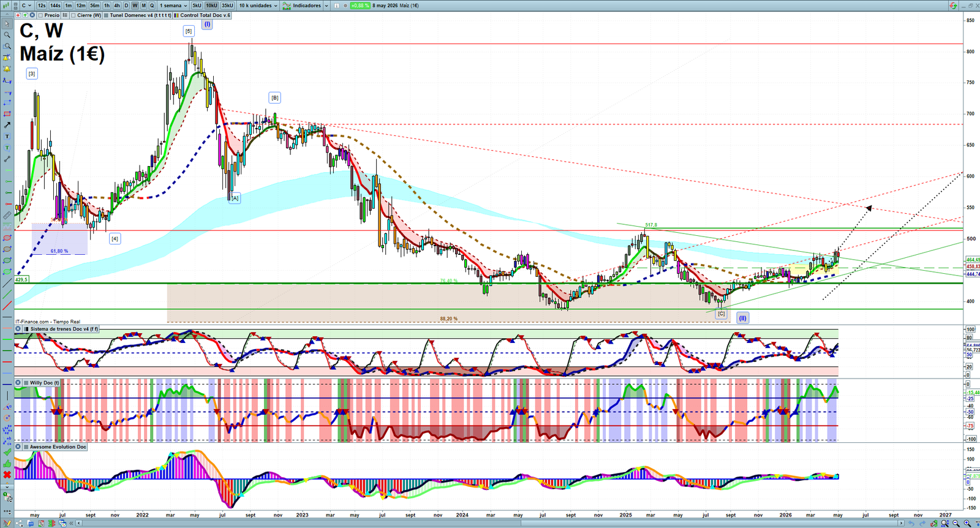
Task: Close the Willy Doc panel
Action: (x=18, y=383)
